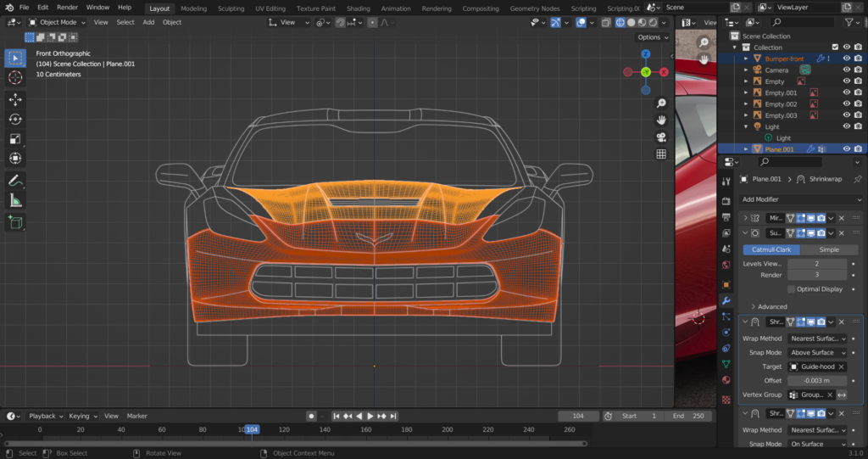The height and width of the screenshot is (459, 868).
Task: Open the Snap Mode Above Surface dropdown
Action: 818,353
